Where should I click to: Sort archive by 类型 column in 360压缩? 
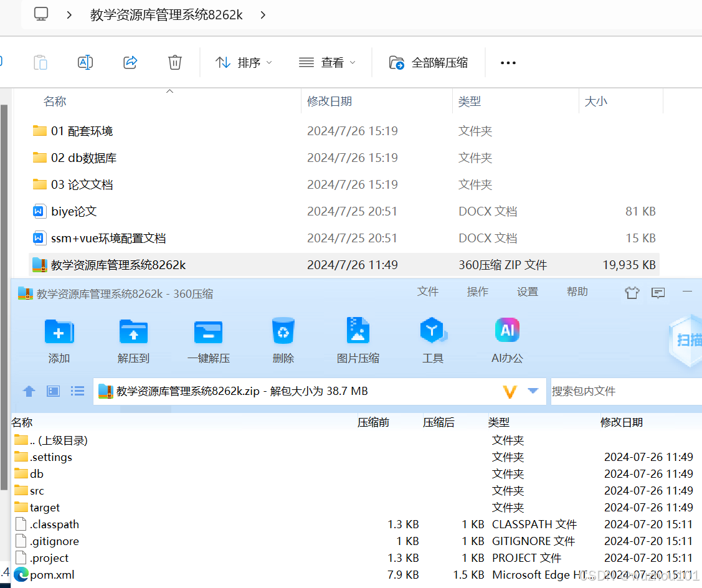pyautogui.click(x=499, y=422)
